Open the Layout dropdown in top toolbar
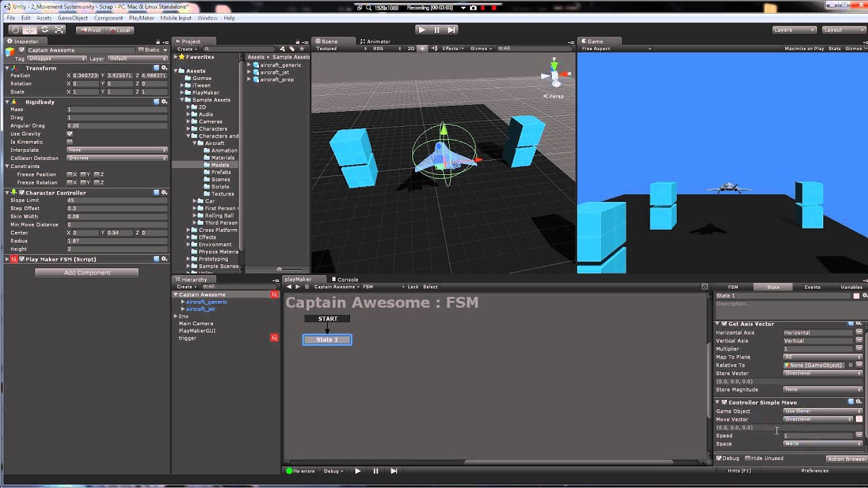 click(842, 30)
